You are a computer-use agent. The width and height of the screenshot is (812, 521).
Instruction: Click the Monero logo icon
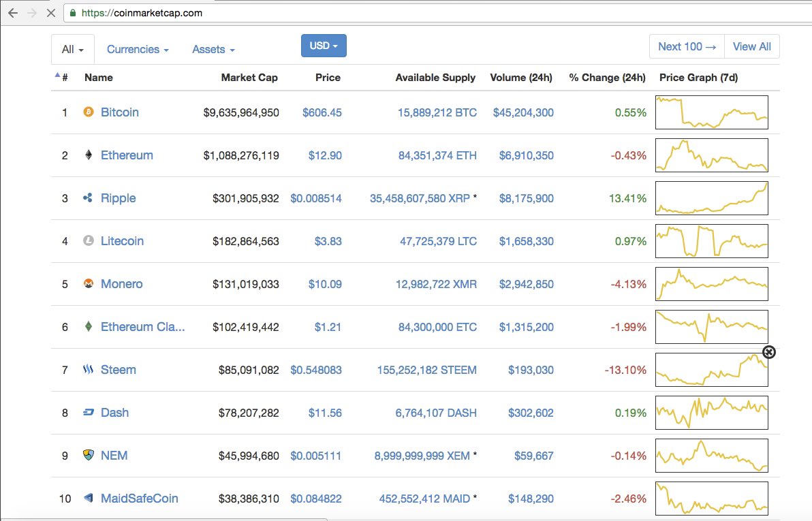point(89,284)
